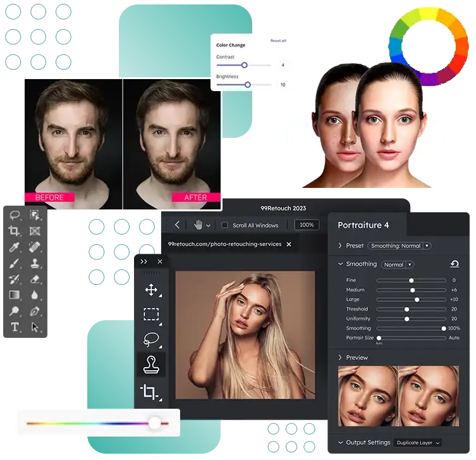The image size is (476, 460).
Task: Close the 99retouch.com document tab
Action: [x=289, y=244]
